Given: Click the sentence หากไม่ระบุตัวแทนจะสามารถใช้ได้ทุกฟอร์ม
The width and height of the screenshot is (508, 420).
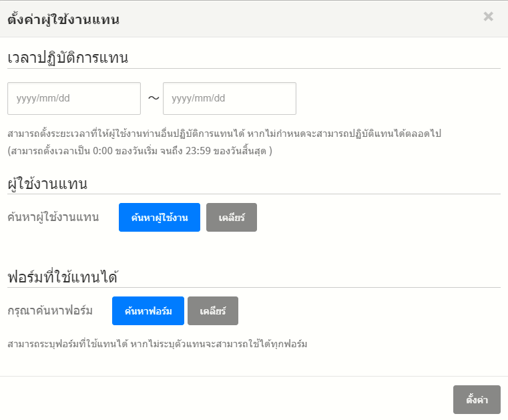Looking at the screenshot, I should 219,345.
